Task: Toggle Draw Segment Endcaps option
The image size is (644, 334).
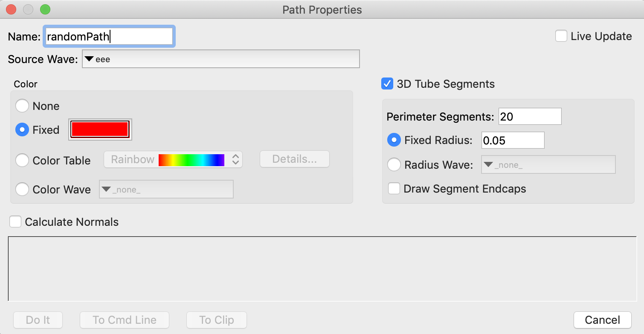Action: tap(394, 189)
